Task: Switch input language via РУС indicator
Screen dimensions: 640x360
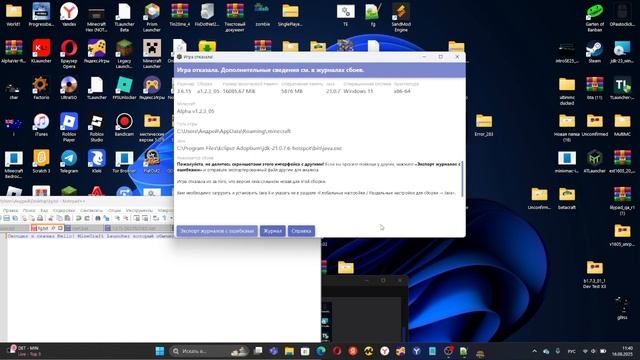Action: coord(571,351)
